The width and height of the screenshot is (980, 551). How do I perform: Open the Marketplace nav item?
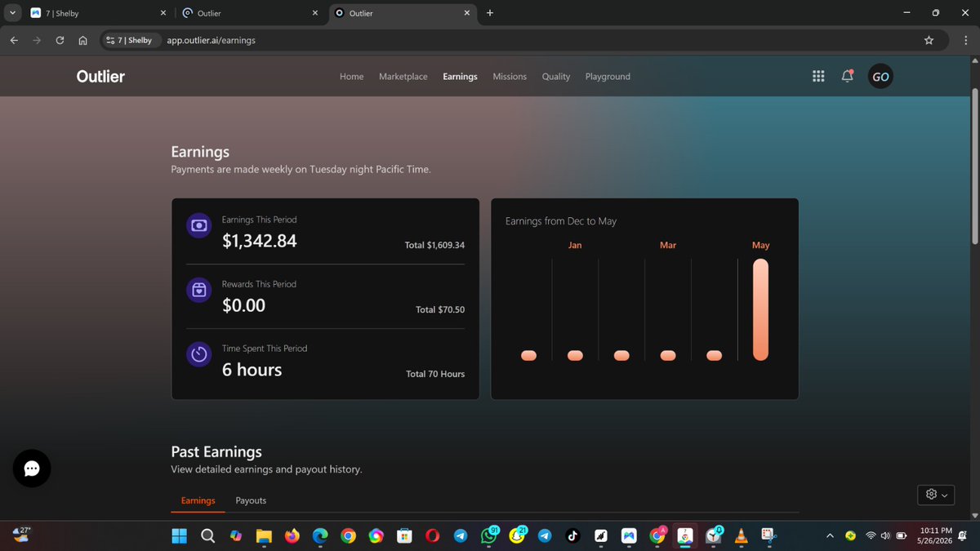click(x=403, y=77)
